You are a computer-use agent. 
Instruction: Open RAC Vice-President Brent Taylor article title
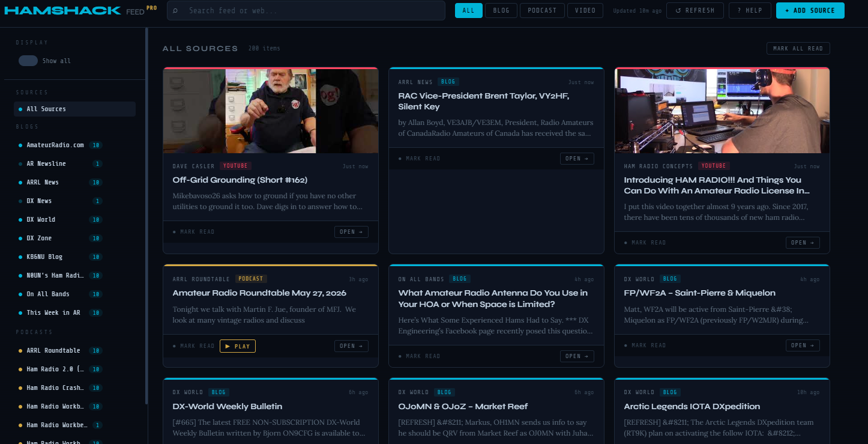coord(483,101)
